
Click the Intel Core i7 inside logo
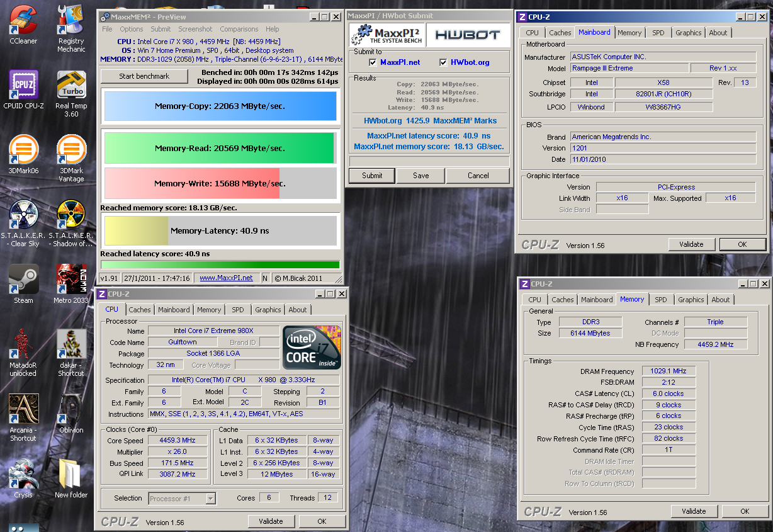point(312,347)
